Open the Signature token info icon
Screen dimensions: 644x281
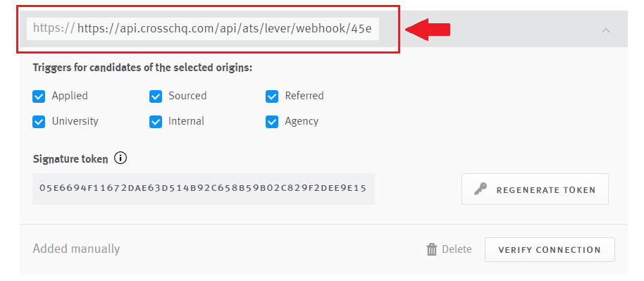click(120, 158)
